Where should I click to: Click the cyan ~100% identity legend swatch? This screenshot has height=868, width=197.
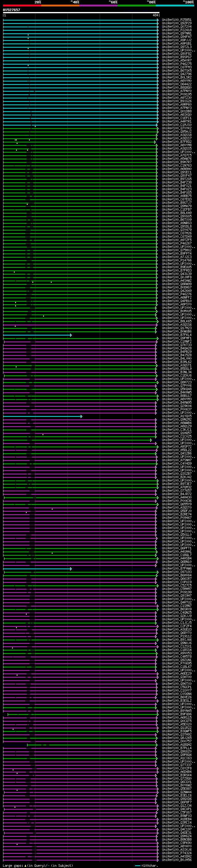(175, 6)
